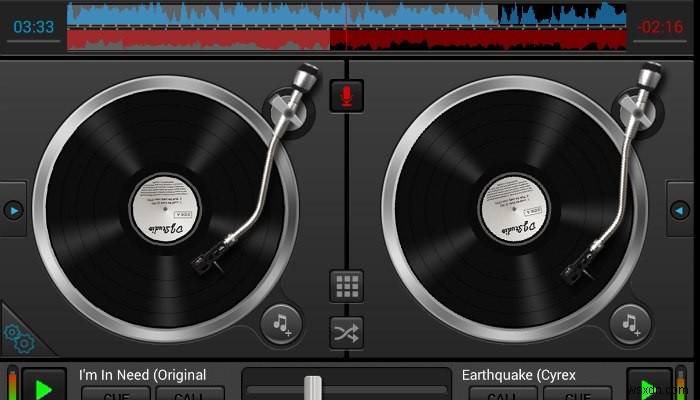Tap the left turntable vinyl record
The width and height of the screenshot is (700, 400).
(166, 209)
